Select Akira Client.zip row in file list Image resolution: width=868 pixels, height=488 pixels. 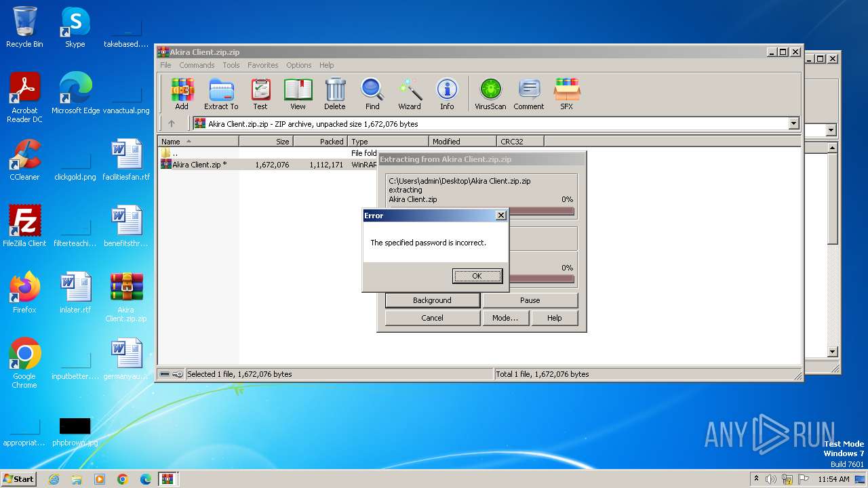(x=268, y=165)
